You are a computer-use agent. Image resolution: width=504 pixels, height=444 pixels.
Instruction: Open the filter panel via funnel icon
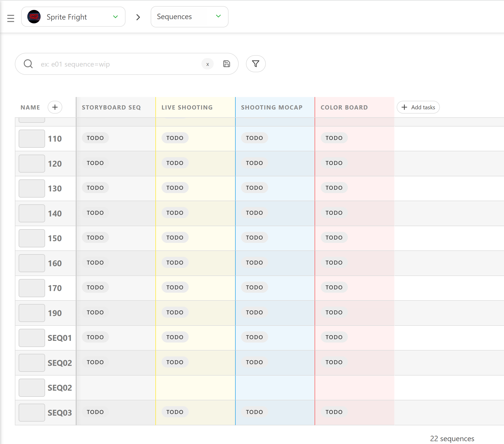point(256,64)
